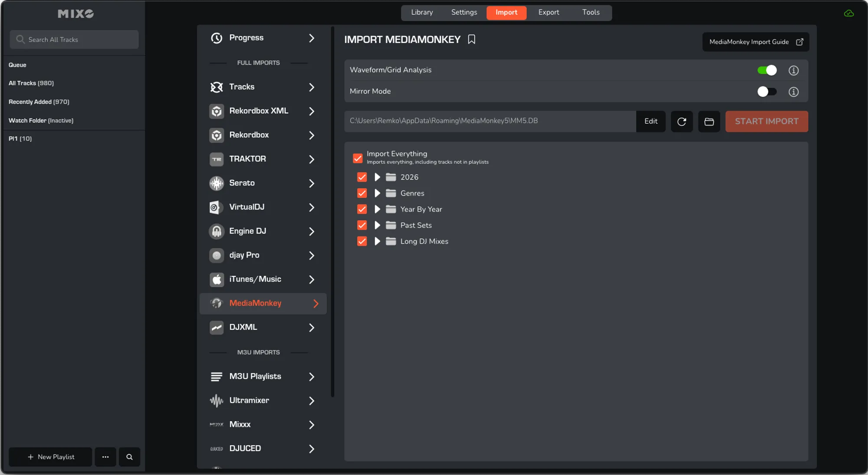The image size is (868, 475).
Task: Open the Watch Folder (Inactive) entry
Action: pos(41,121)
